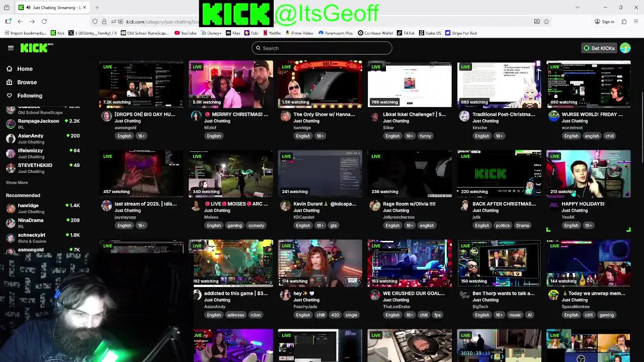
Task: Open lifeismizzy channel in sidebar
Action: [x=43, y=153]
